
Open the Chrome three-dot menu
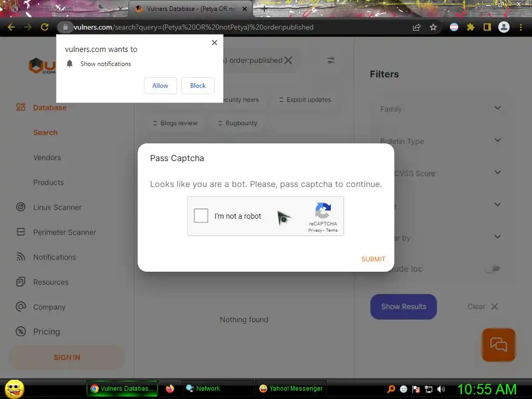[521, 27]
